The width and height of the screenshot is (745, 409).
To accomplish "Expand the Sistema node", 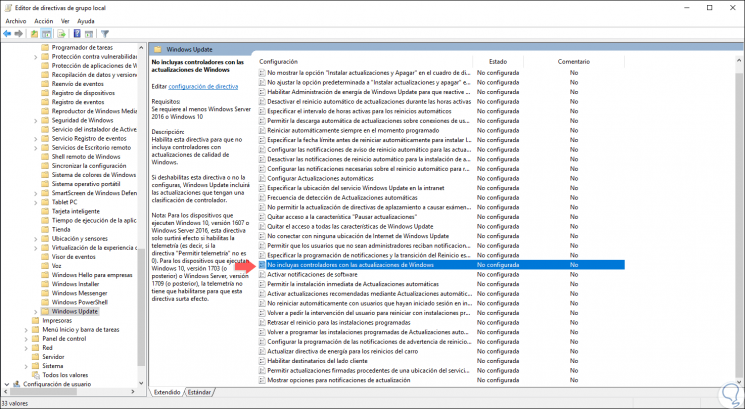I will pyautogui.click(x=26, y=366).
